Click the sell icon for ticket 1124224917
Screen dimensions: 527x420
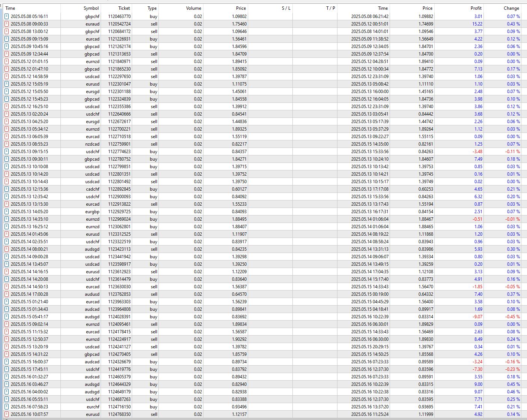pos(6,339)
